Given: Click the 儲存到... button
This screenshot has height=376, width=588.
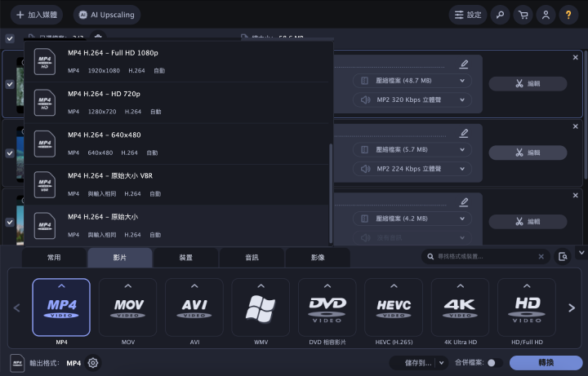Looking at the screenshot, I should [414, 362].
